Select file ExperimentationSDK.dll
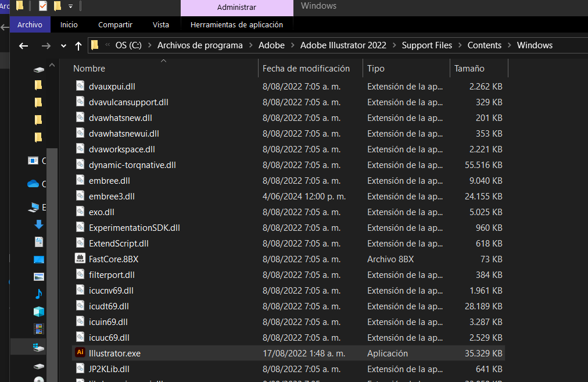Screen dimensions: 588x382 click(x=134, y=227)
